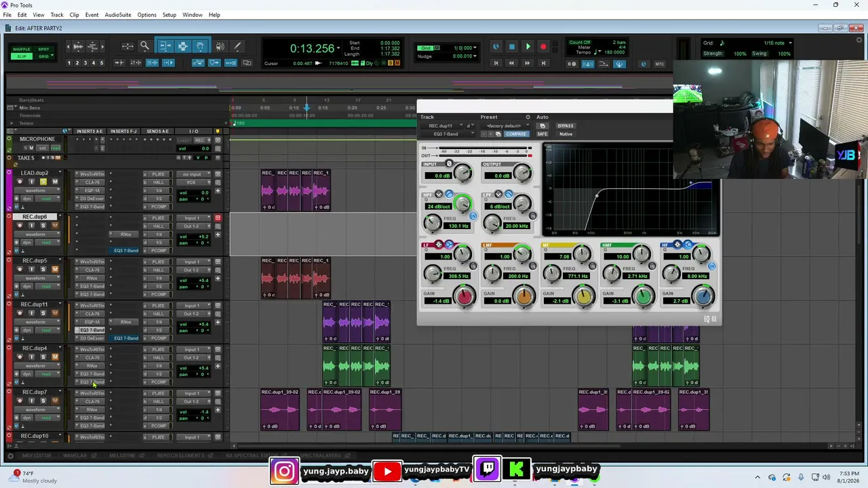Image resolution: width=868 pixels, height=488 pixels.
Task: Open the Track menu
Action: click(57, 15)
